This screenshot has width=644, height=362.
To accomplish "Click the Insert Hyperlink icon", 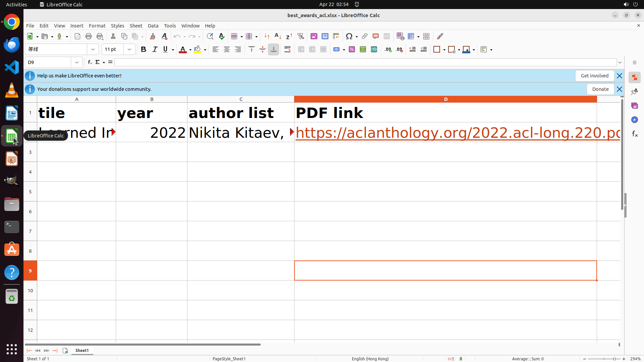I will pos(365,36).
